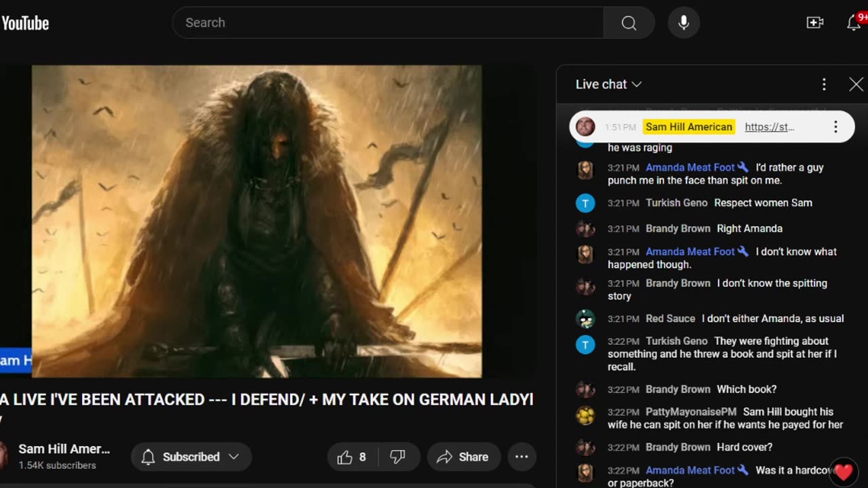Open live chat three-dot options menu
The image size is (868, 488).
click(x=824, y=84)
